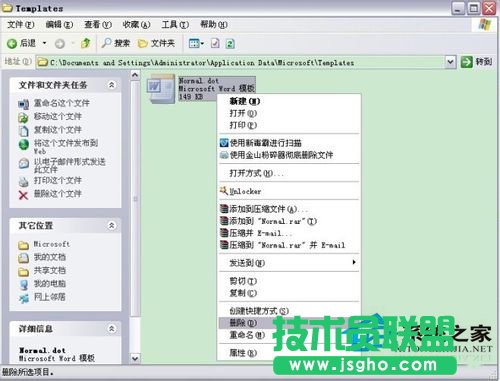500x381 pixels.
Task: Select the Normal.dot Word template icon
Action: [x=161, y=88]
